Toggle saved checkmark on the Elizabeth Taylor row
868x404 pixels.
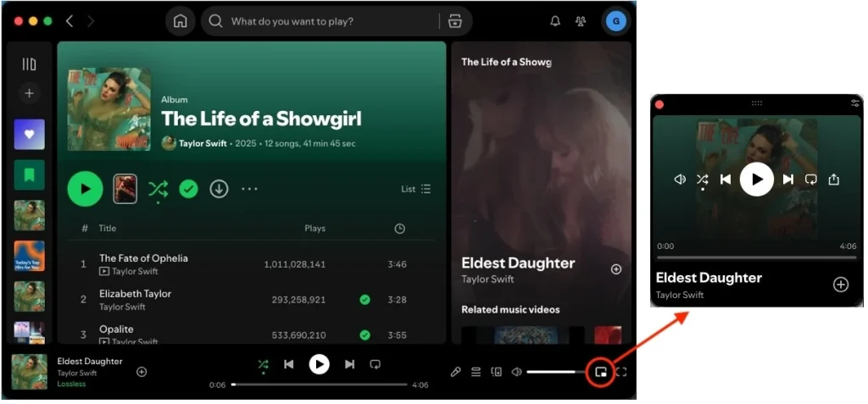click(x=364, y=300)
